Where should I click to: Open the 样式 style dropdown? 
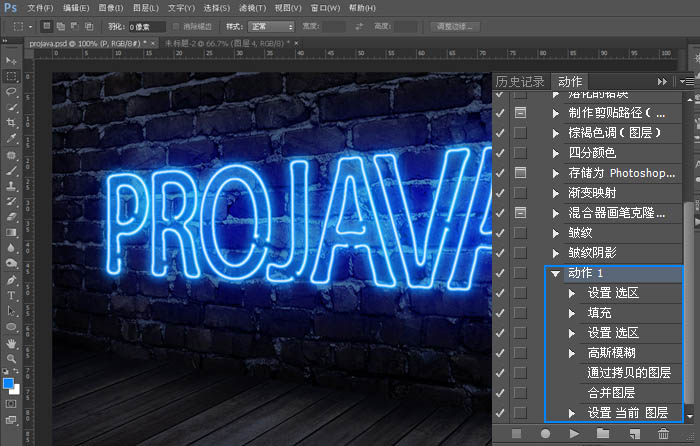(x=272, y=26)
